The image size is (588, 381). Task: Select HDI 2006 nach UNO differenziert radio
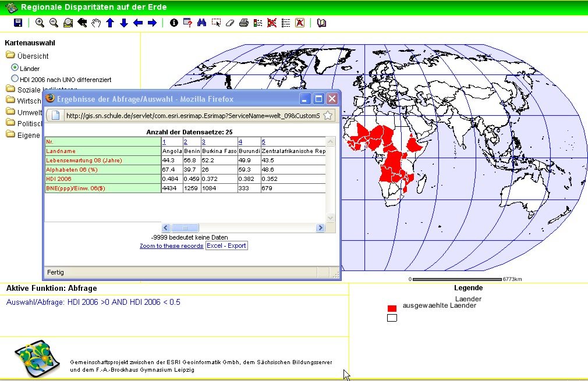[15, 79]
